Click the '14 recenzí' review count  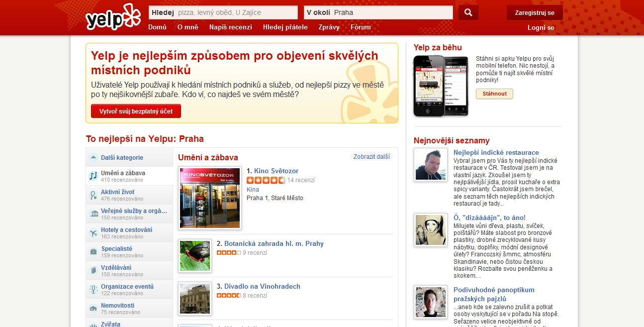click(301, 180)
